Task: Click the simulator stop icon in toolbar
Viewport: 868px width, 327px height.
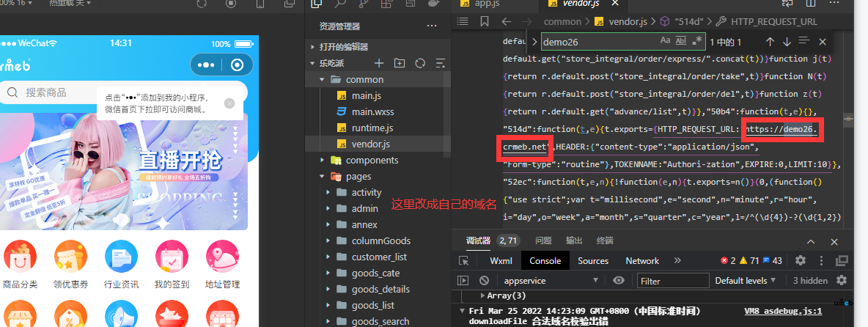Action: 231,4
